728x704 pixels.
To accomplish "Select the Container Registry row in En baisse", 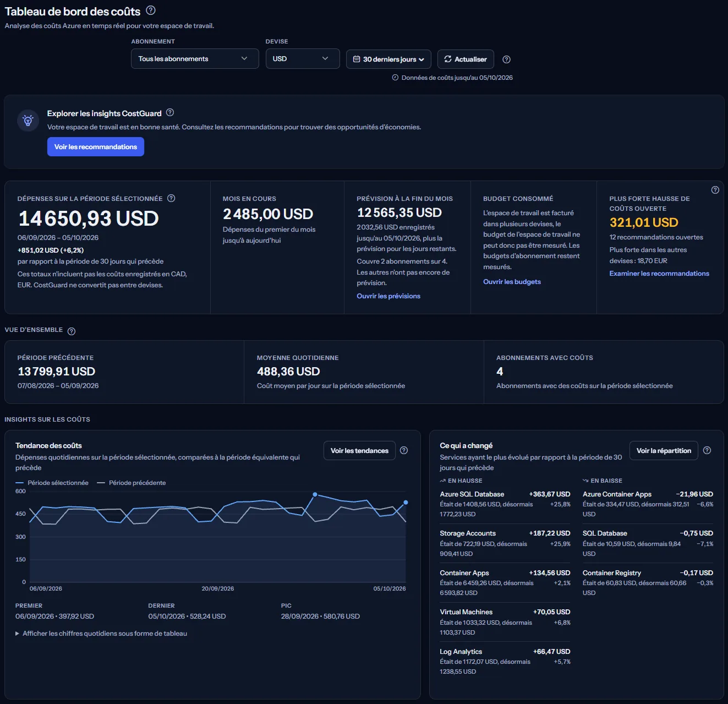I will 648,583.
